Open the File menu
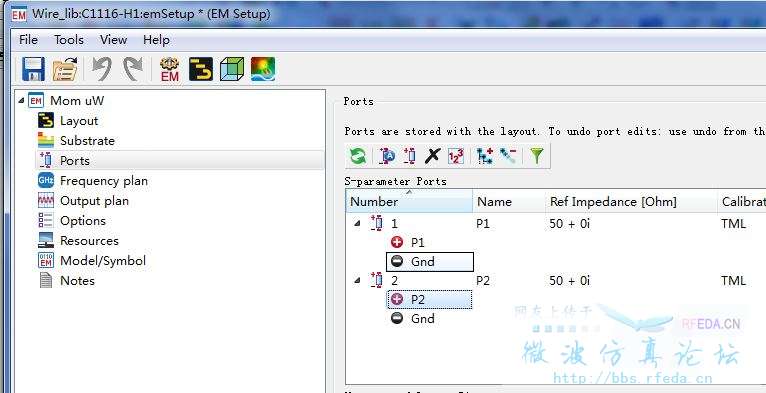The width and height of the screenshot is (766, 393). 28,40
